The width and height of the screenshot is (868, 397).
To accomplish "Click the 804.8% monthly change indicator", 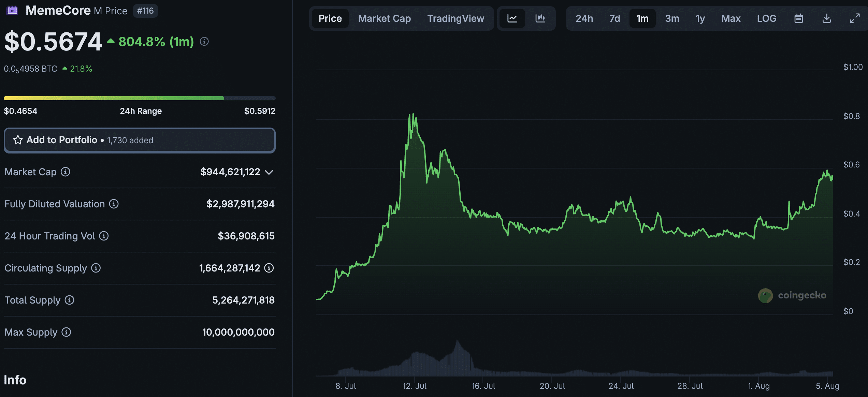I will tap(155, 41).
